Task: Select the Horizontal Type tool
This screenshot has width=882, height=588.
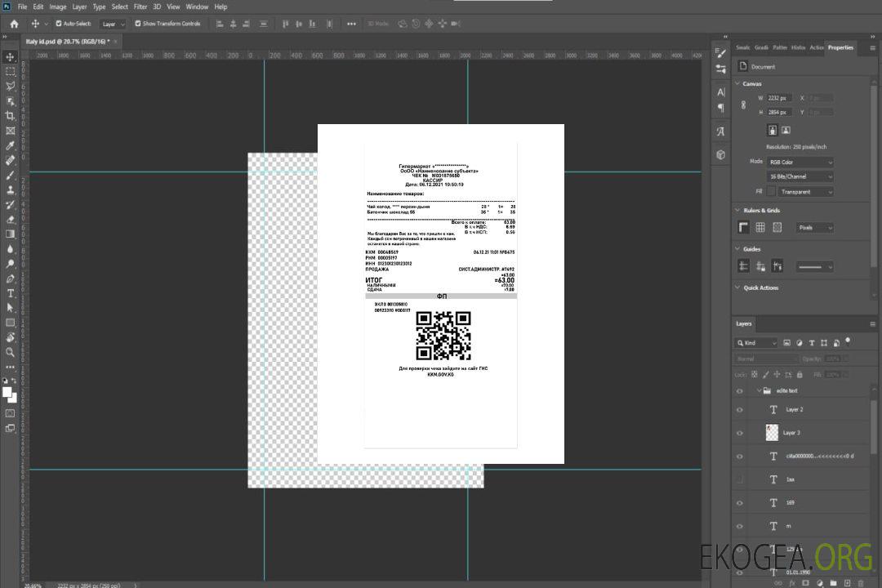Action: point(11,292)
